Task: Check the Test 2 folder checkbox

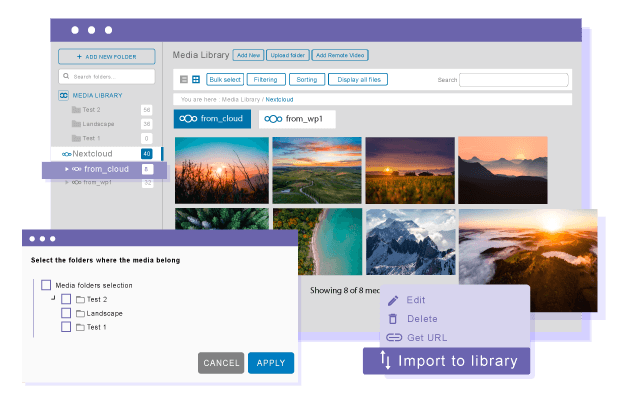Action: pos(66,299)
